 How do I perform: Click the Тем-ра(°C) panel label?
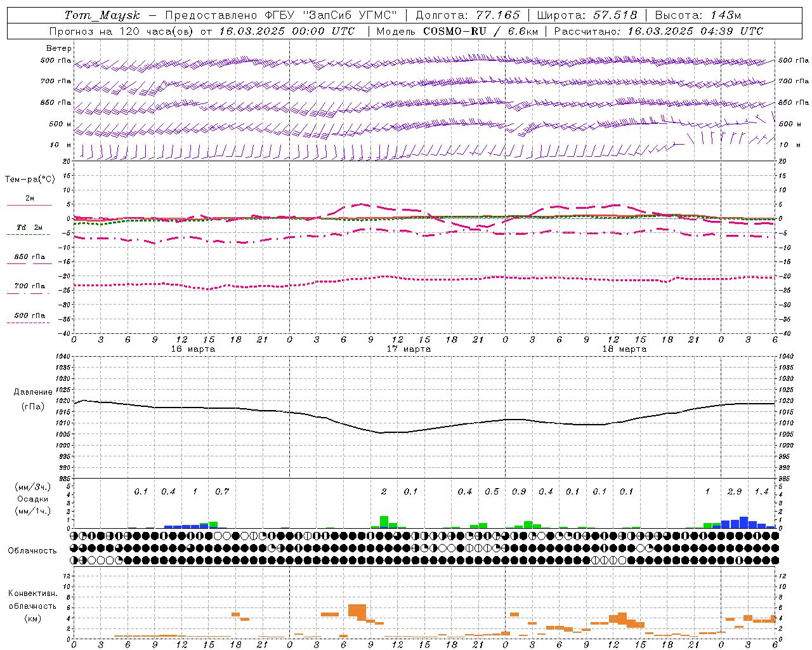[30, 180]
